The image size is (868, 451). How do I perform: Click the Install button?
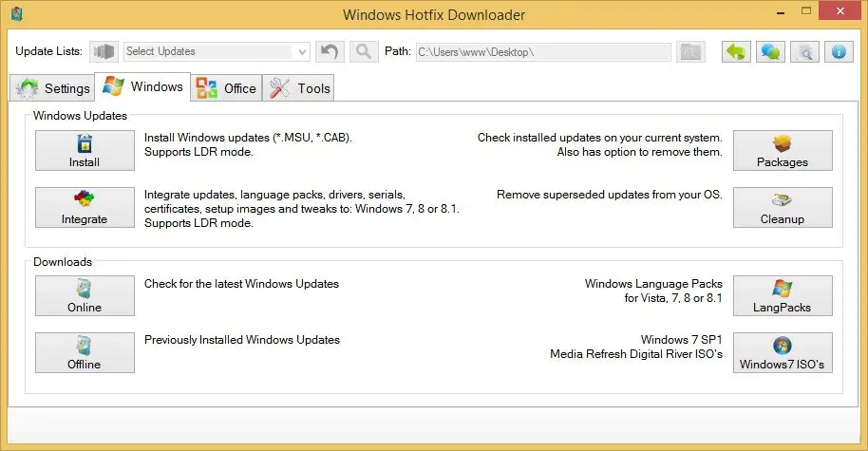click(x=85, y=151)
